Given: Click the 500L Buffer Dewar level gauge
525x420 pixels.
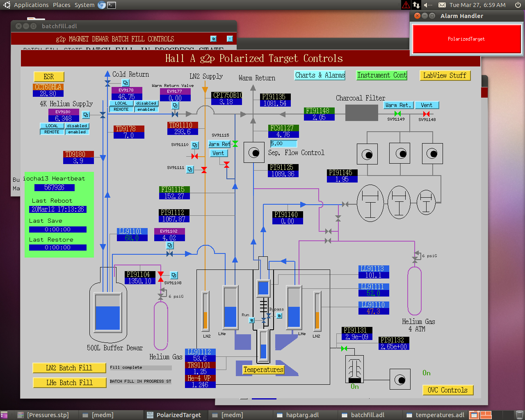Looking at the screenshot, I should [x=107, y=312].
